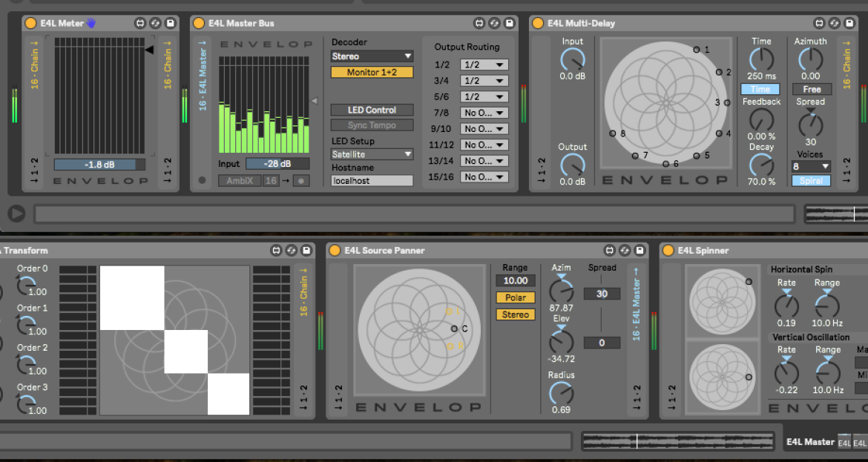Click the Stereo button in Source Panner
This screenshot has width=868, height=462.
coord(516,315)
